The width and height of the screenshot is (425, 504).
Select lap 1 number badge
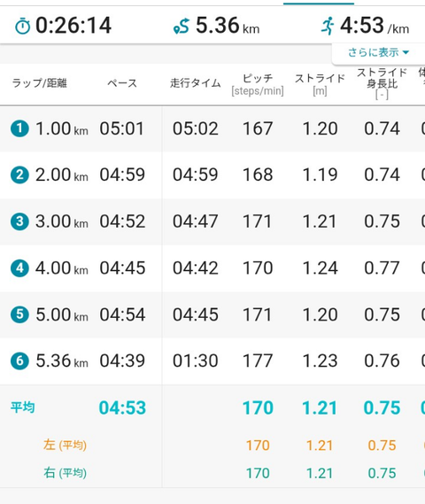tap(19, 128)
